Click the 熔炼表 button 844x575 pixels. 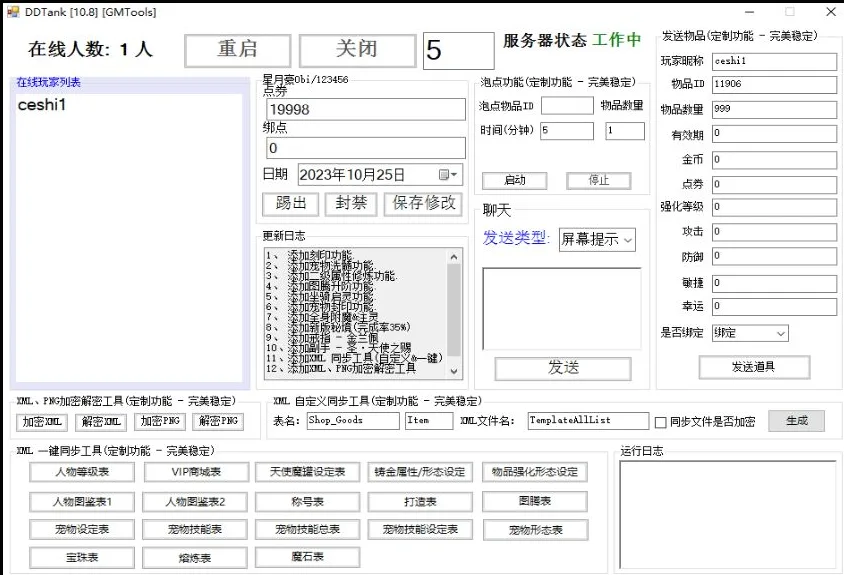click(195, 558)
